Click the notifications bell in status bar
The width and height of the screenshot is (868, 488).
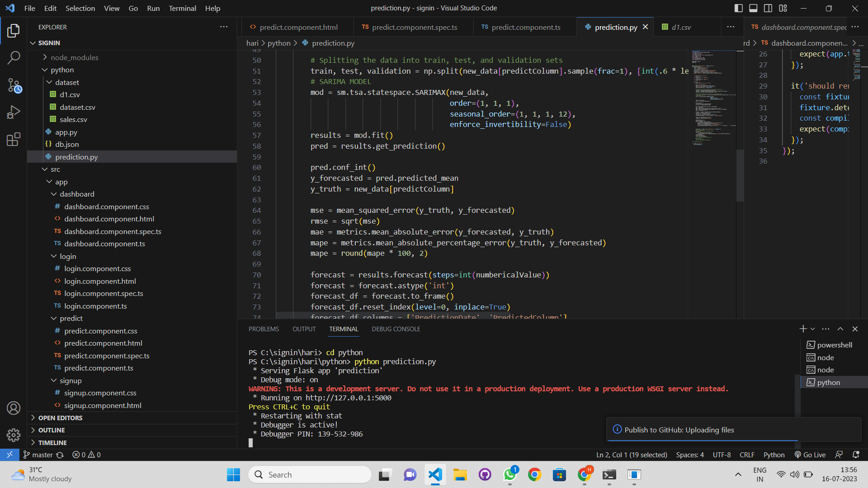click(855, 455)
